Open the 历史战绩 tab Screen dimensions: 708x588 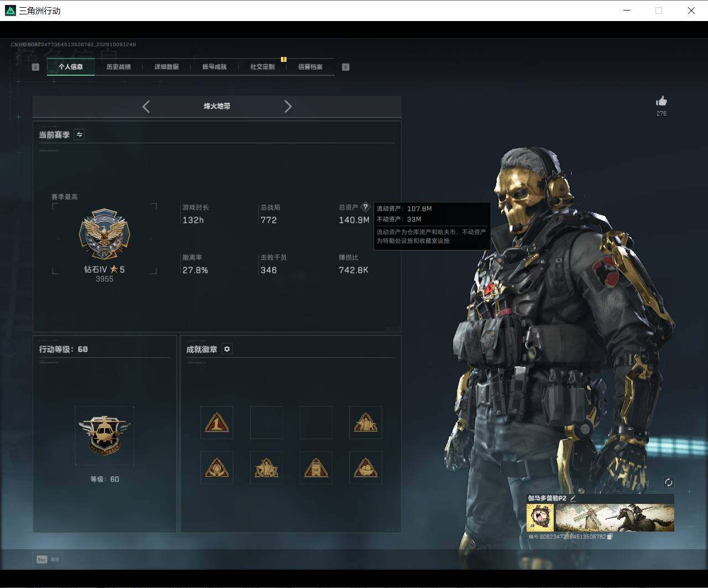[118, 67]
